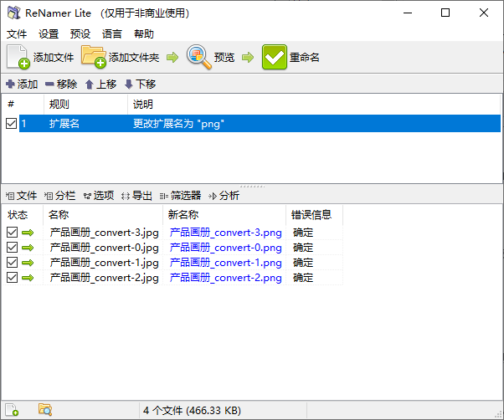Screen dimensions: 504x420
Task: Click the green Rename (重命名) checkmark icon
Action: (x=274, y=57)
